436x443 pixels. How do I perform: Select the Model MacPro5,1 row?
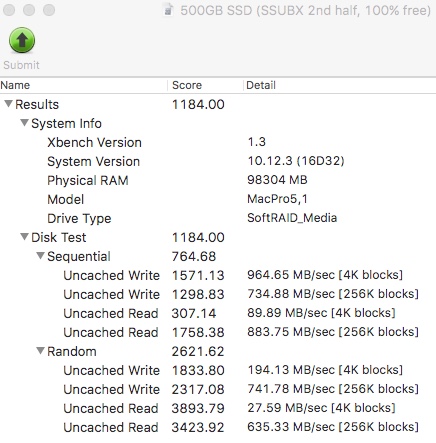click(218, 199)
